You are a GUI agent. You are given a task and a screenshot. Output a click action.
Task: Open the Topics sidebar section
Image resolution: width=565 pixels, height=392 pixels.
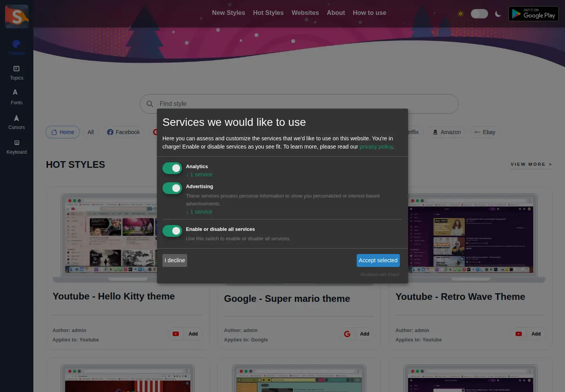pos(16,73)
